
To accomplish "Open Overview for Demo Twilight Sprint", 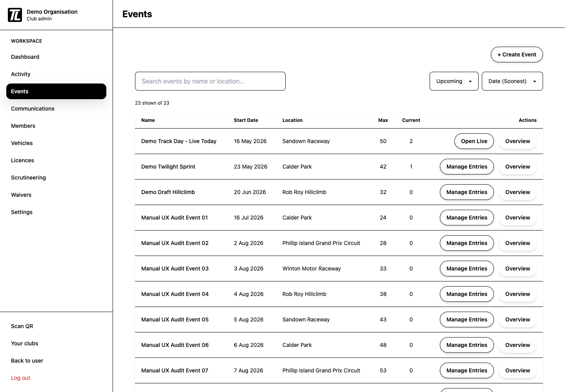I will pos(518,167).
